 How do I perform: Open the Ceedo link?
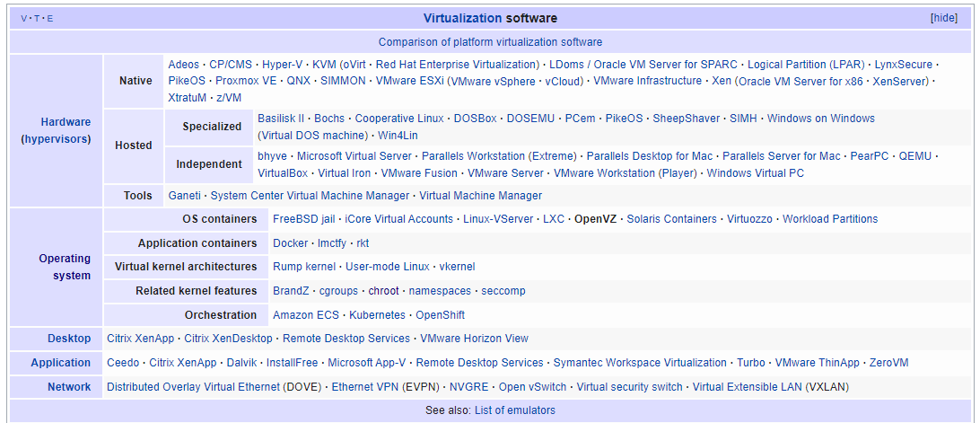123,362
